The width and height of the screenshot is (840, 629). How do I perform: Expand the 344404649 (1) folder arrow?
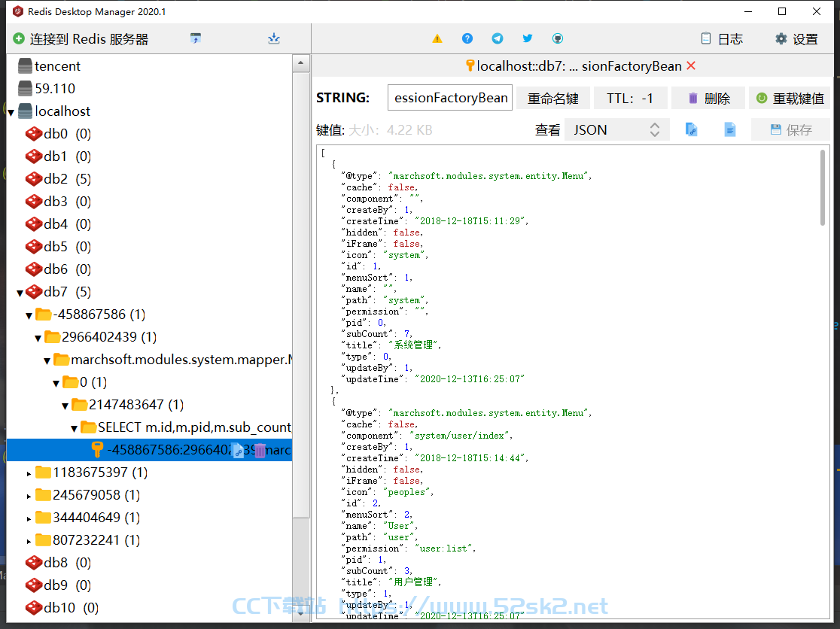[29, 518]
